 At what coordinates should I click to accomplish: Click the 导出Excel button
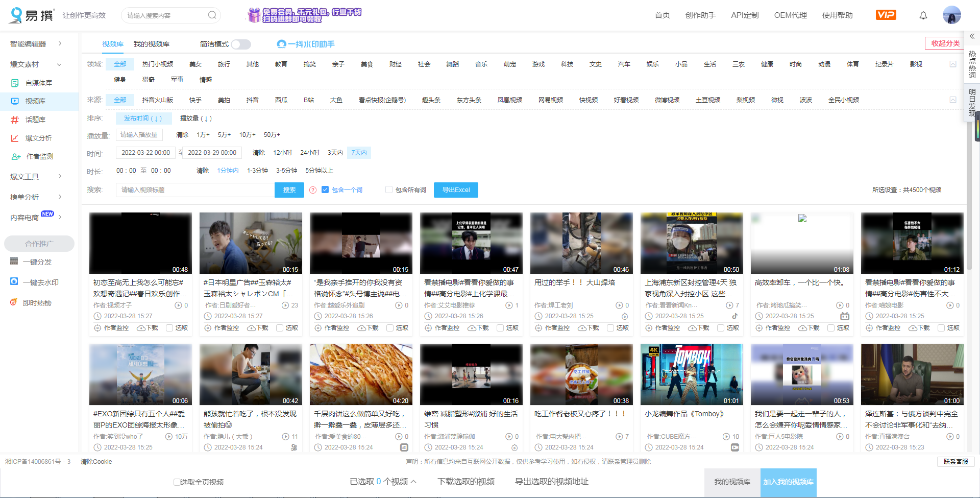tap(456, 189)
